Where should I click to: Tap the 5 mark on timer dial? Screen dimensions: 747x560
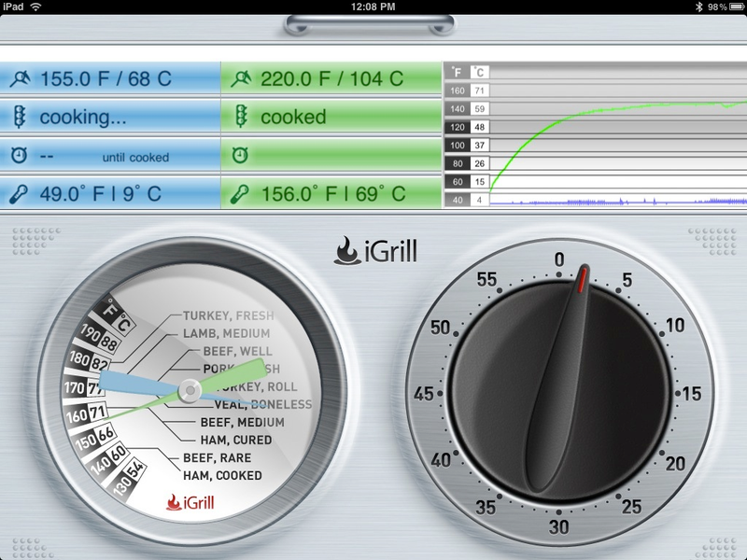click(x=627, y=279)
